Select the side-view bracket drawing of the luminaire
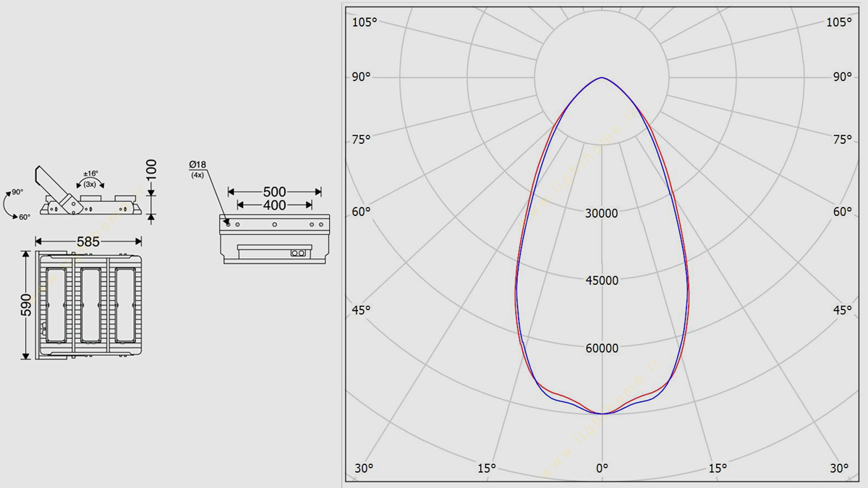 89,192
